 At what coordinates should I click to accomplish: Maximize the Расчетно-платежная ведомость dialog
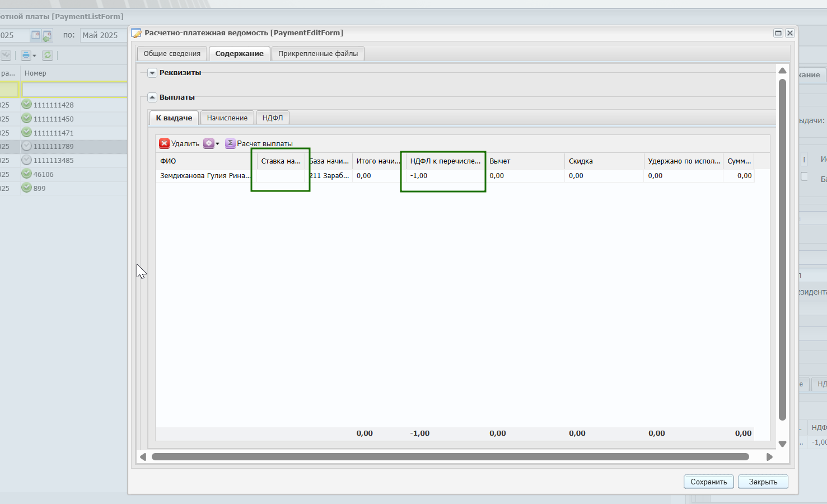point(778,33)
